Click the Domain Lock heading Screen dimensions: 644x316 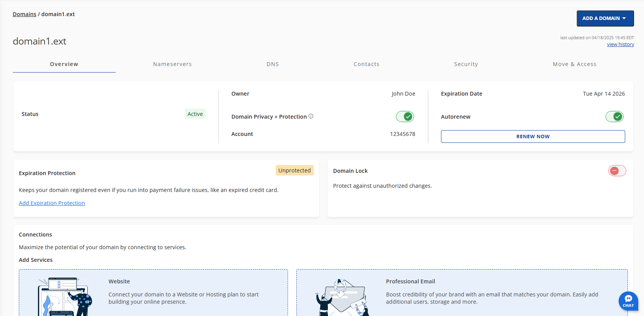pos(351,171)
